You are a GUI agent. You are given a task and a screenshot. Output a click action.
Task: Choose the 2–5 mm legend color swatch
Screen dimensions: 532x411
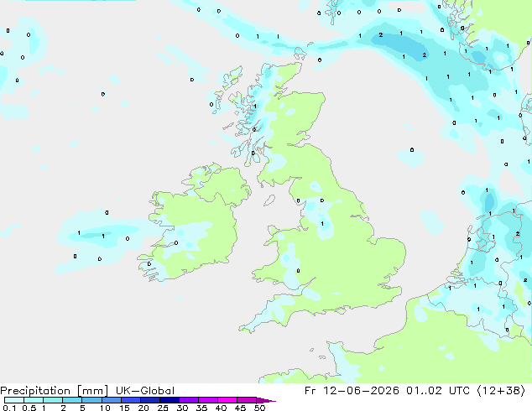pos(72,400)
